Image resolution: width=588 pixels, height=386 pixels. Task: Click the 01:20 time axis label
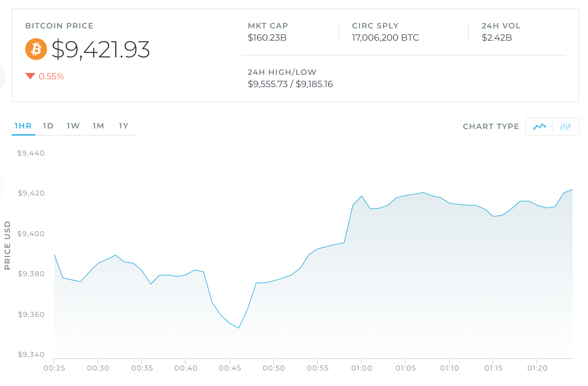tap(537, 368)
